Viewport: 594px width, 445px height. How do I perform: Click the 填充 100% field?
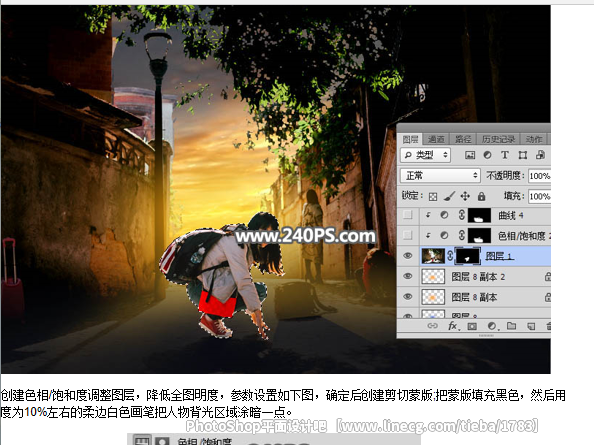(x=539, y=197)
